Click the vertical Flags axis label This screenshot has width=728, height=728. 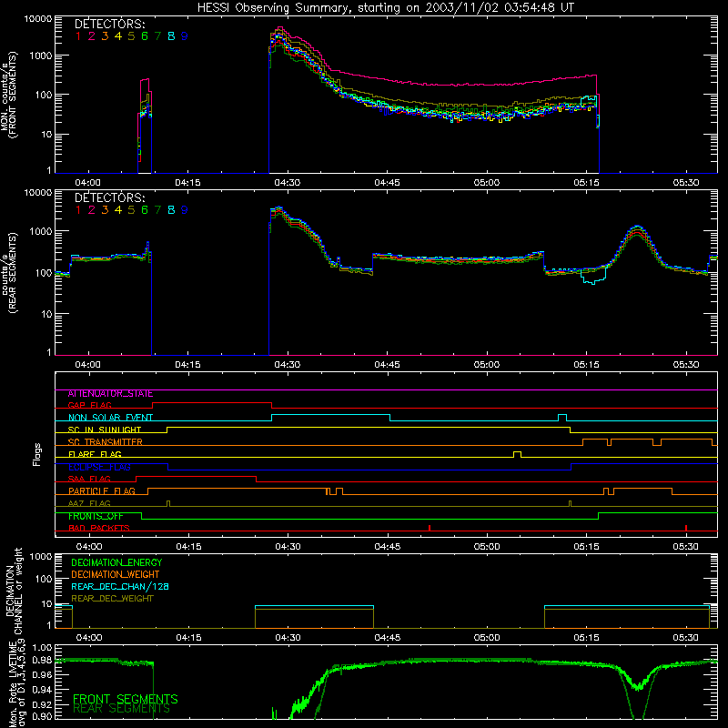36,455
